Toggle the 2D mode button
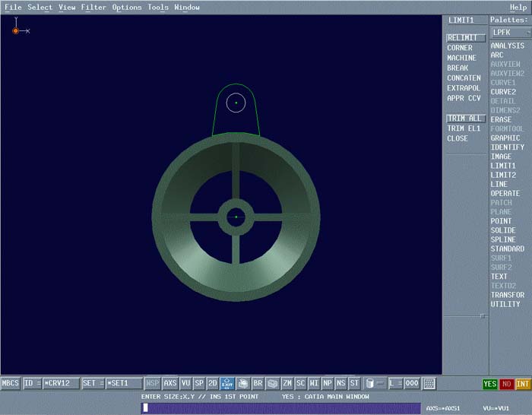The image size is (532, 415). point(213,384)
